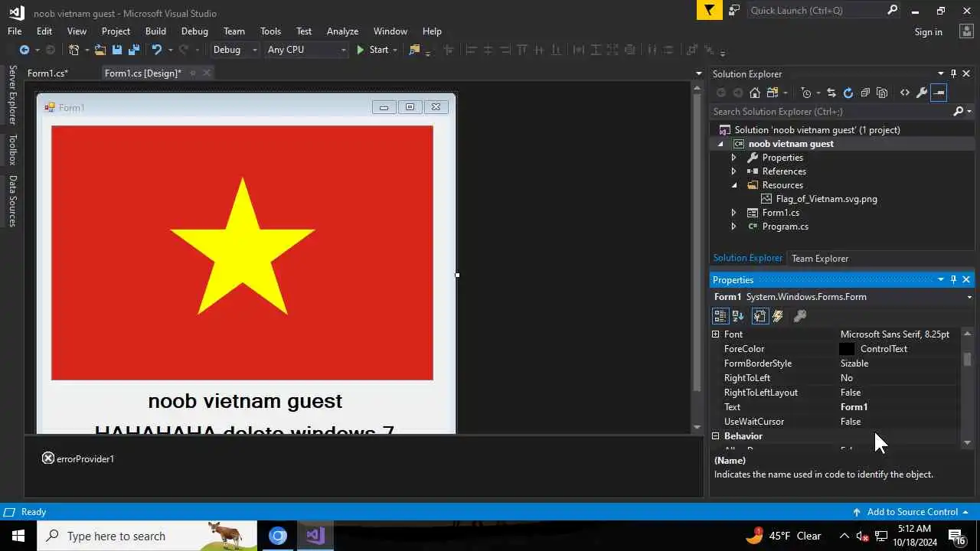Click the Quick Launch search box

816,11
